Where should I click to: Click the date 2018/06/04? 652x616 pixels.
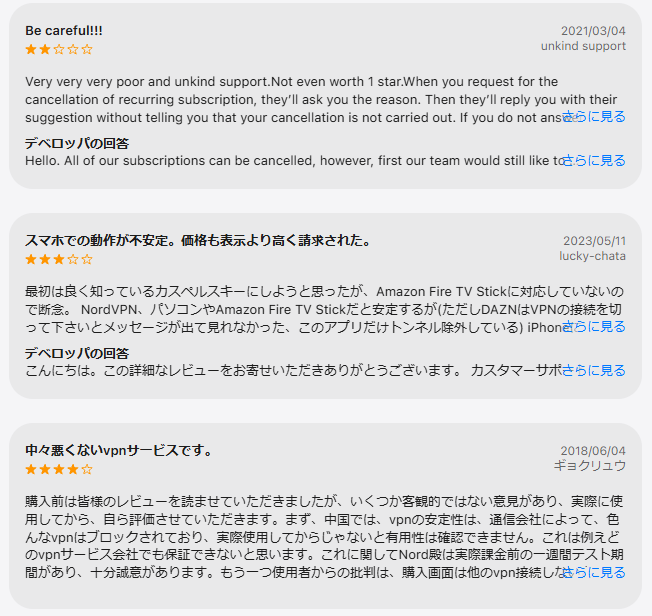coord(593,451)
